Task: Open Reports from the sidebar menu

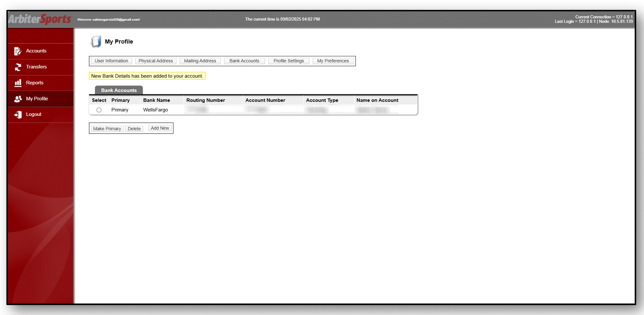Action: click(35, 83)
